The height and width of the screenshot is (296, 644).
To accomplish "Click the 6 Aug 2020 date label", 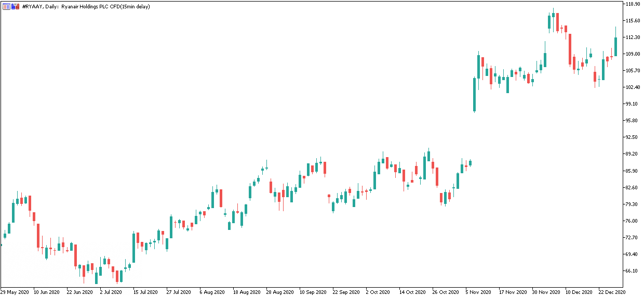I will click(x=212, y=292).
